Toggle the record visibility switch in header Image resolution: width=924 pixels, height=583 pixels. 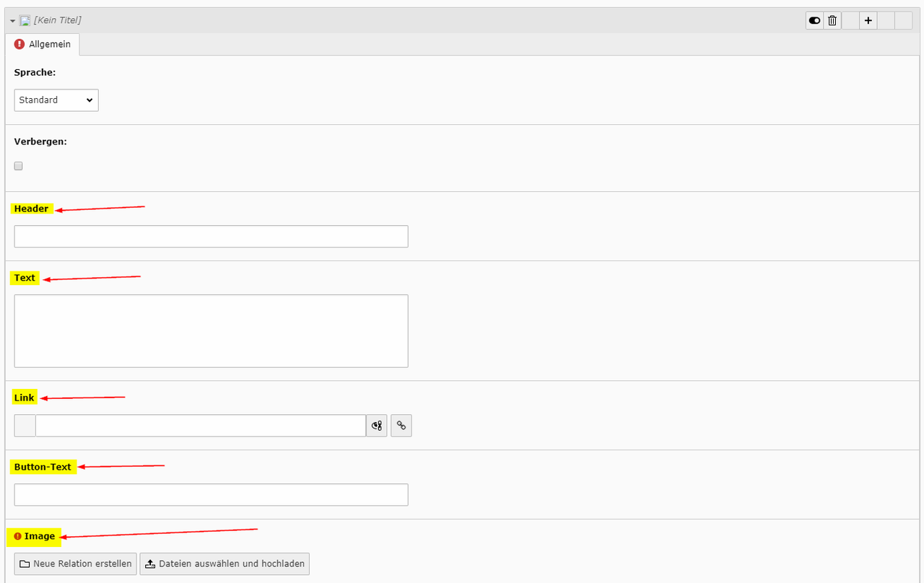tap(815, 21)
